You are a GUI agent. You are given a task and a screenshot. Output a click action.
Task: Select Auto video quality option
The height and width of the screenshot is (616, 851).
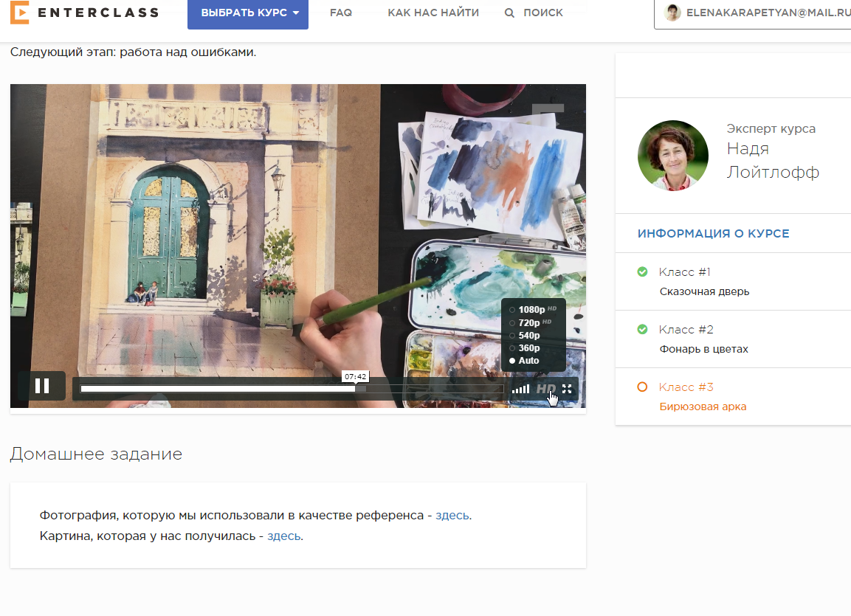coord(524,361)
